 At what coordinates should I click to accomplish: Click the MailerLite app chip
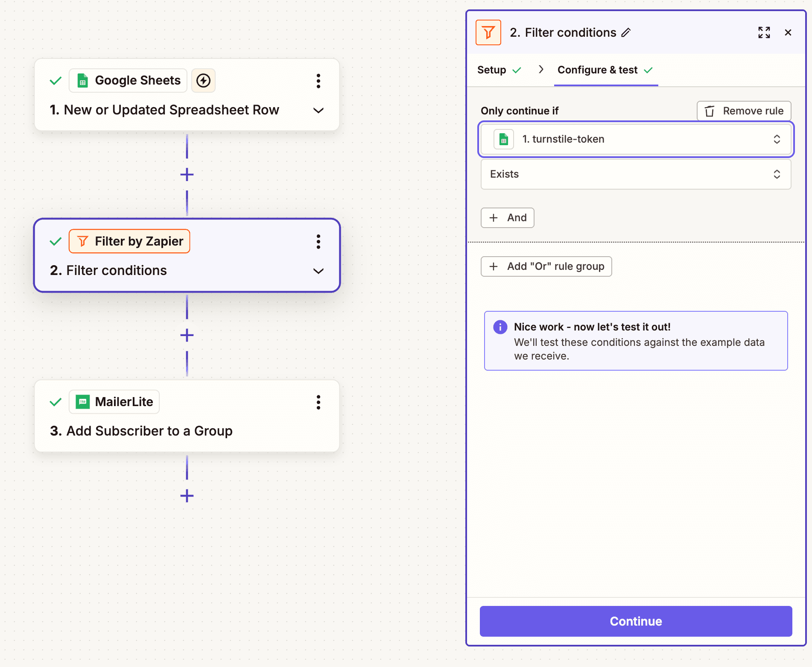(x=114, y=402)
